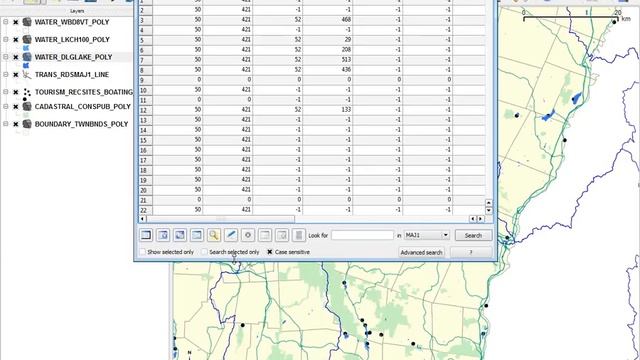Toggle editing mode with the pencil icon

coord(231,235)
